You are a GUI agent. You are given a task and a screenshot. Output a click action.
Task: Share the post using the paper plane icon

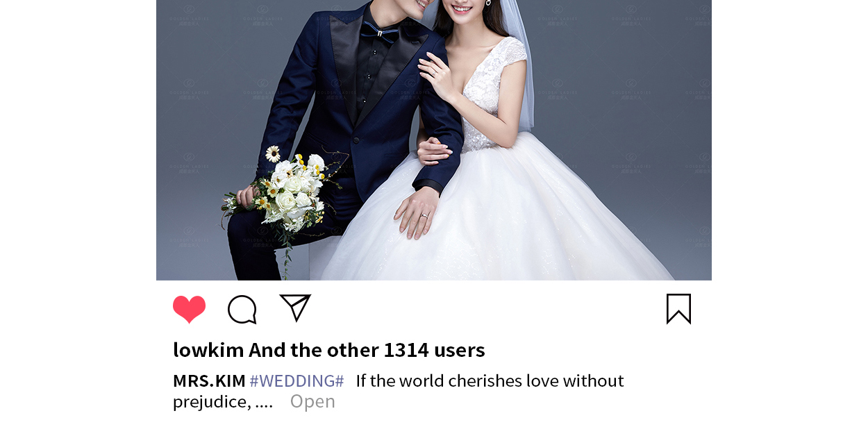point(295,308)
